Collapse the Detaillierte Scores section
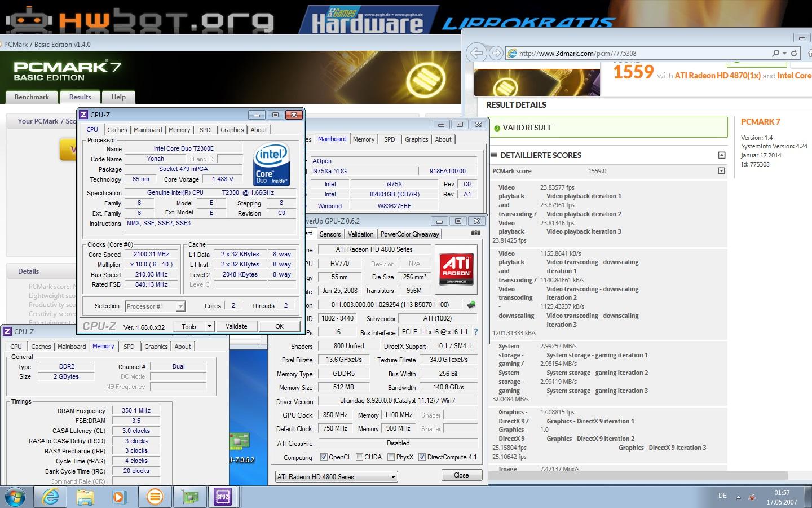Screen dimensions: 812x508 (x=721, y=155)
